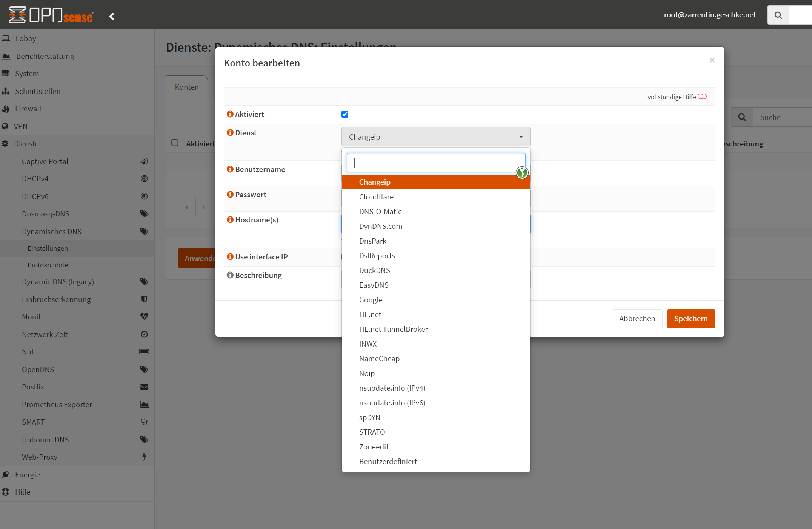Click the OPNsense logo

[51, 15]
